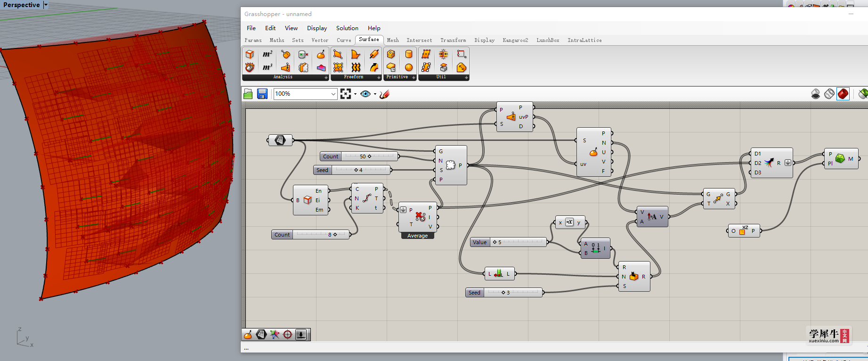Image resolution: width=868 pixels, height=361 pixels.
Task: Select the Cylinder primitive icon
Action: (409, 54)
